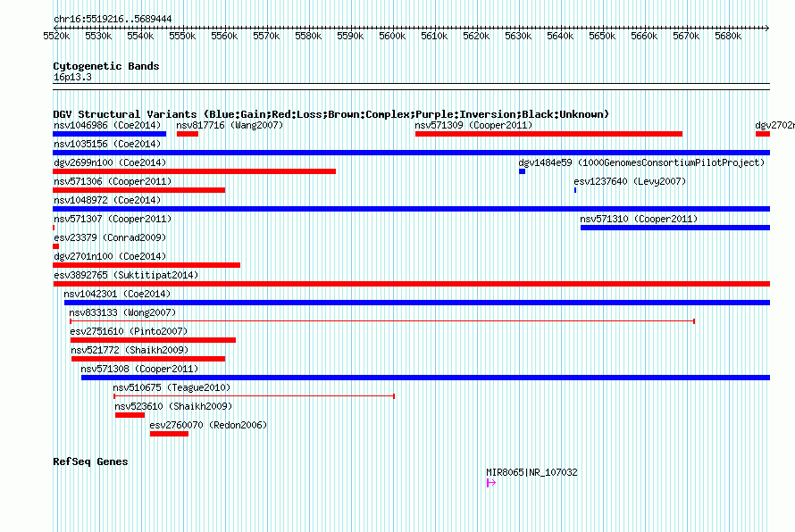This screenshot has height=532, width=795.
Task: Click the Cytogenetic Bands track title
Action: click(106, 66)
